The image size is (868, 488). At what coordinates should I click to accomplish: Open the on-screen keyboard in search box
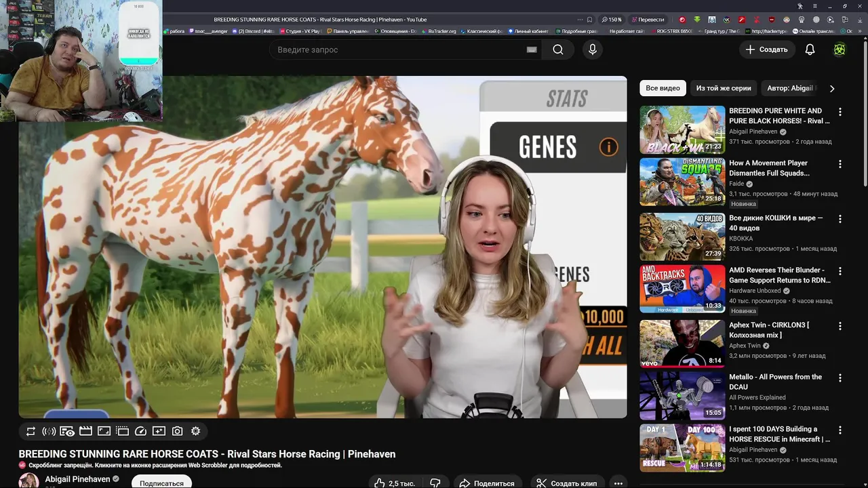532,49
